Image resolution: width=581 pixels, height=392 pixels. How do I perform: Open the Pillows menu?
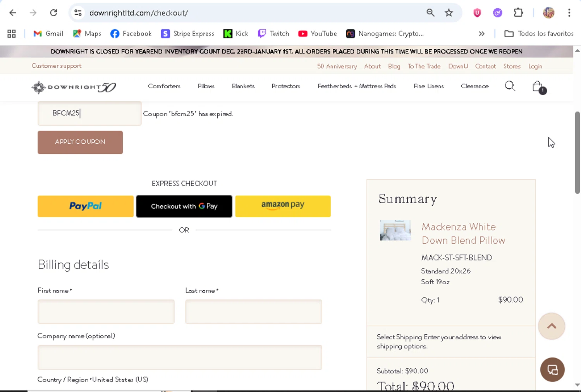coord(206,86)
